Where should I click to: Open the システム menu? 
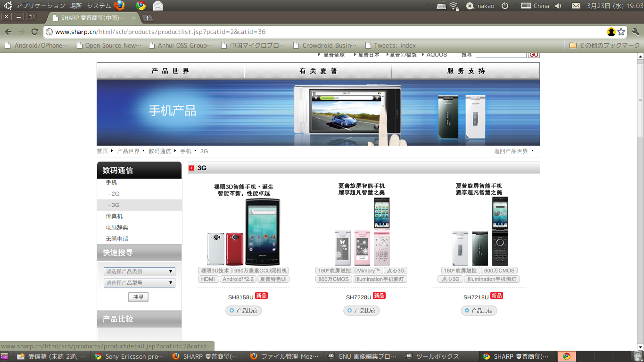pos(99,6)
